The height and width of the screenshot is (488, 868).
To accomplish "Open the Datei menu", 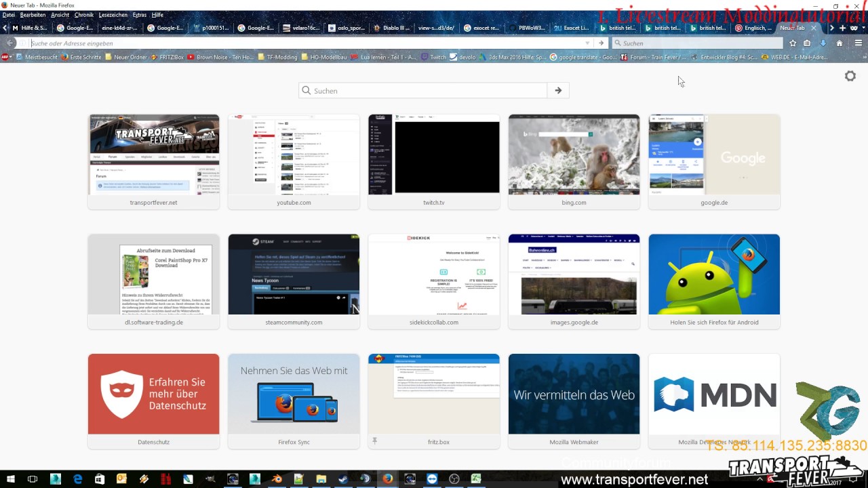I will click(9, 14).
